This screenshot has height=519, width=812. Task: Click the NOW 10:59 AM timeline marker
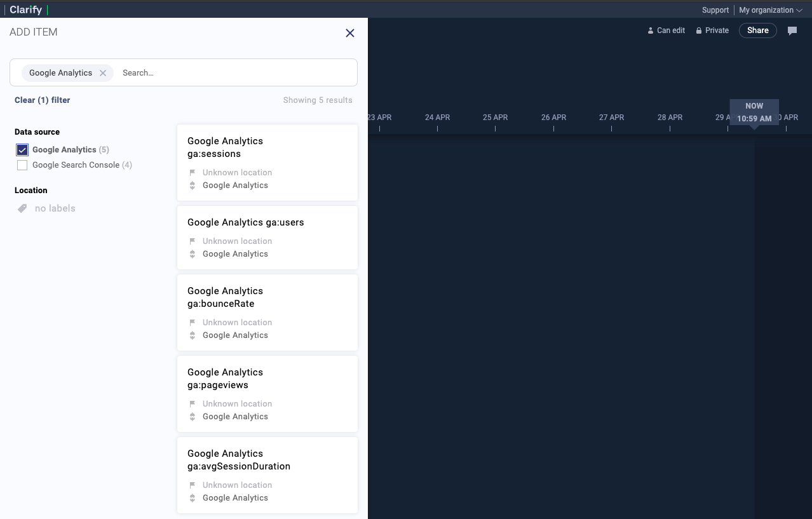(x=754, y=112)
